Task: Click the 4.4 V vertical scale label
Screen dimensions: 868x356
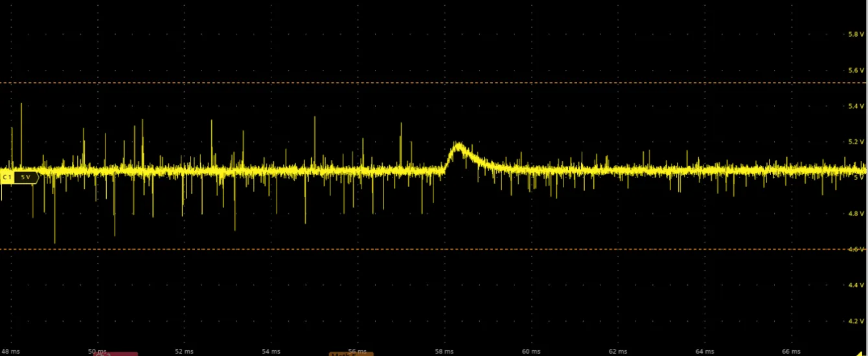Action: coord(856,285)
